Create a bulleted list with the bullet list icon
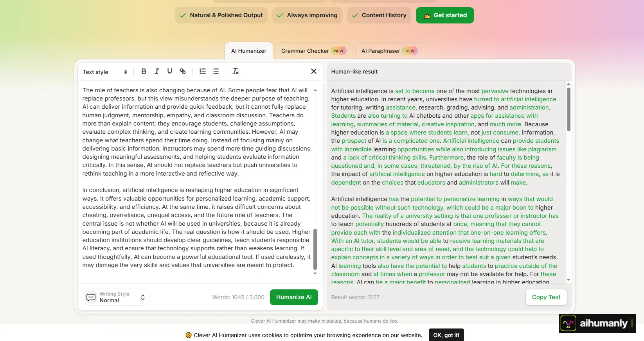Screen dimensions: 644x341 coord(215,71)
